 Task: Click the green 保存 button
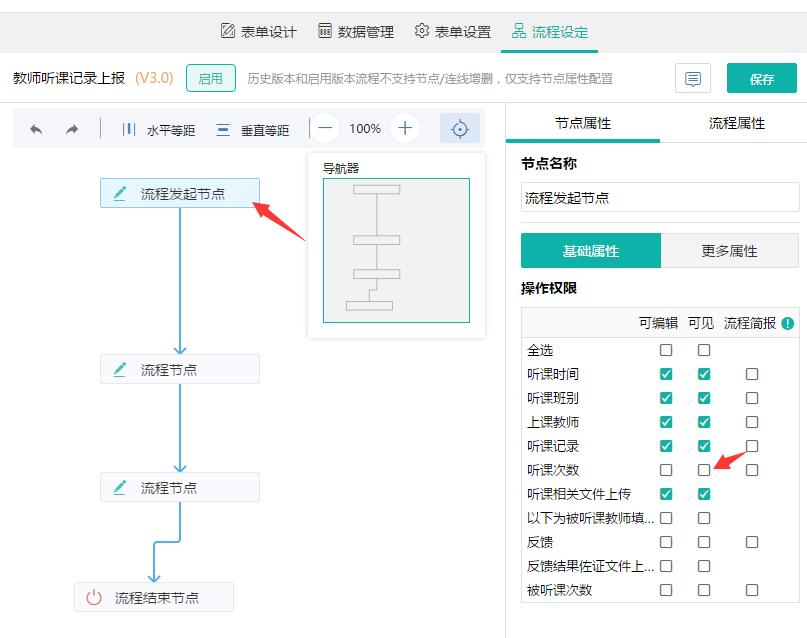tap(761, 78)
